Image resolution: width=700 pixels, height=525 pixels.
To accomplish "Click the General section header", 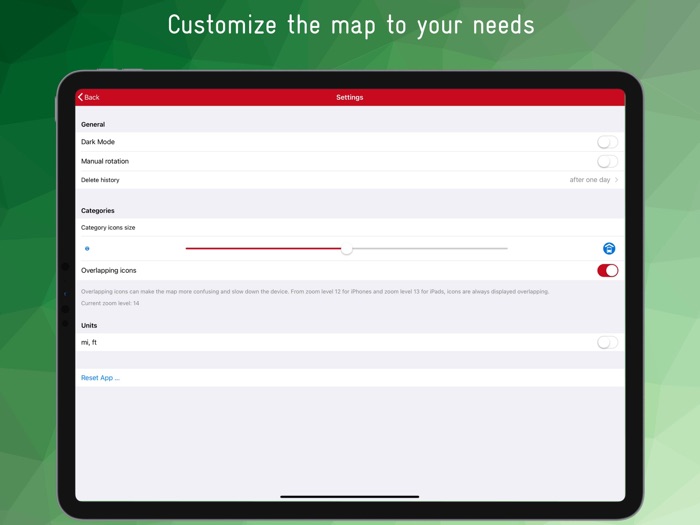I will 93,125.
